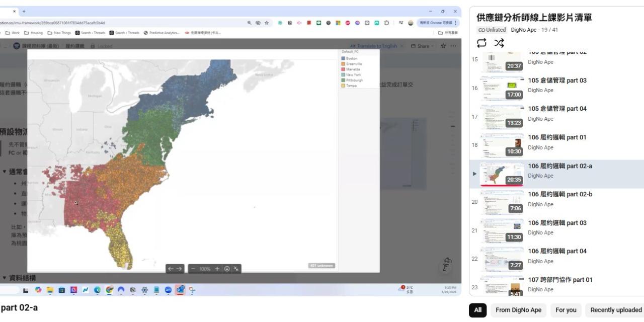Click the star icon in the Notion top bar
This screenshot has width=644, height=322.
[443, 46]
